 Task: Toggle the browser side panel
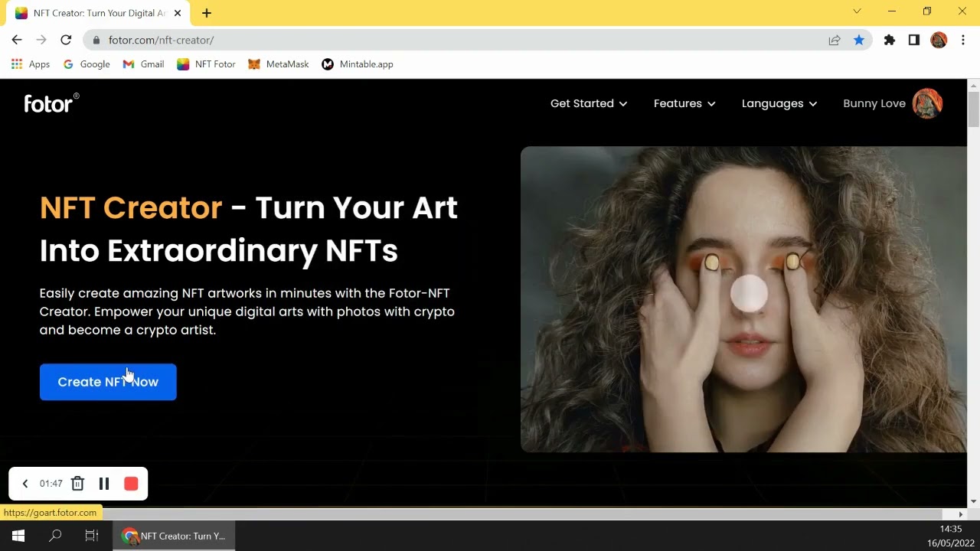click(x=914, y=40)
